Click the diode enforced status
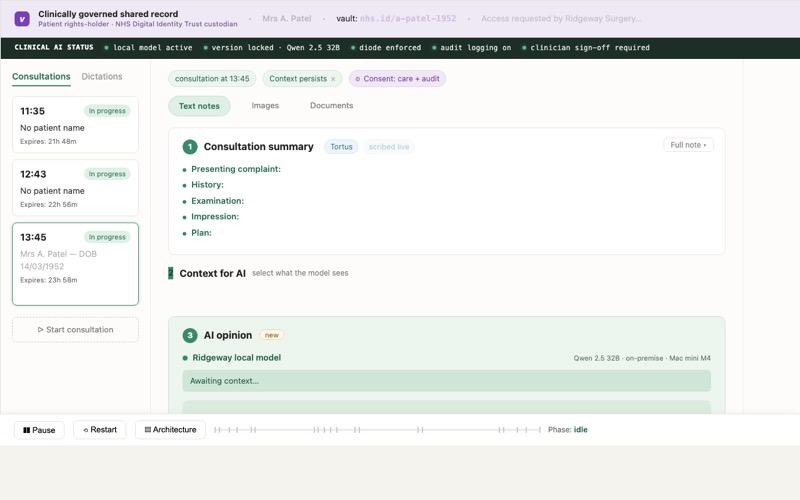 click(x=386, y=47)
